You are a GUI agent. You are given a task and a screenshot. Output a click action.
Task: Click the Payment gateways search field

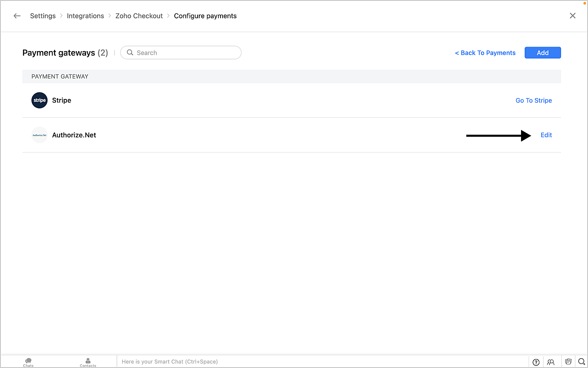[x=181, y=53]
